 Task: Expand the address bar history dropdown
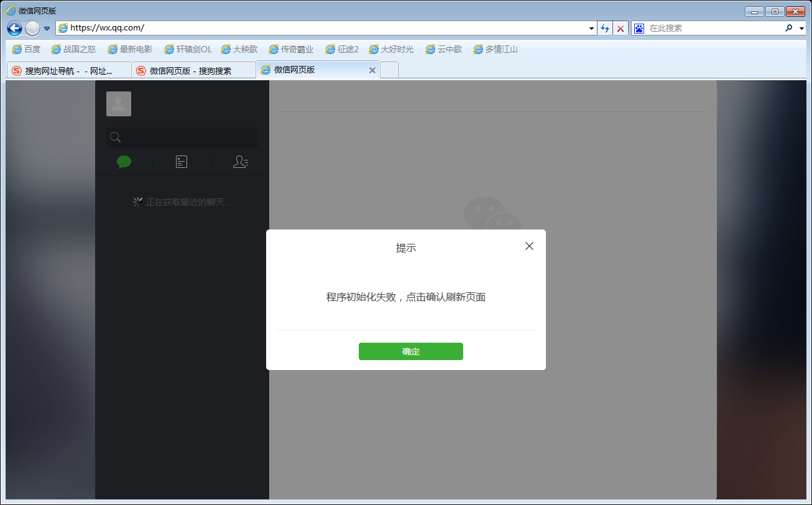[x=591, y=29]
